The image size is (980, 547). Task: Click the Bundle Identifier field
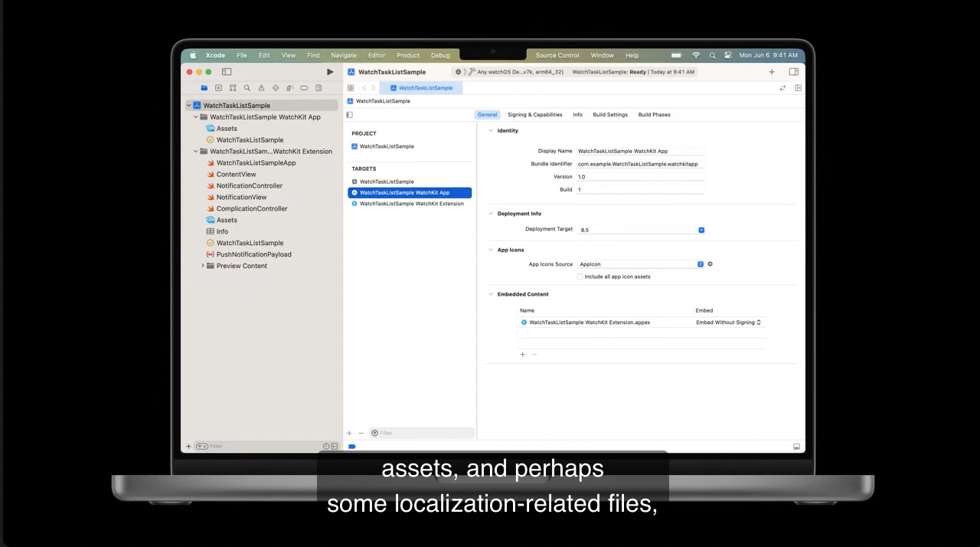coord(641,164)
